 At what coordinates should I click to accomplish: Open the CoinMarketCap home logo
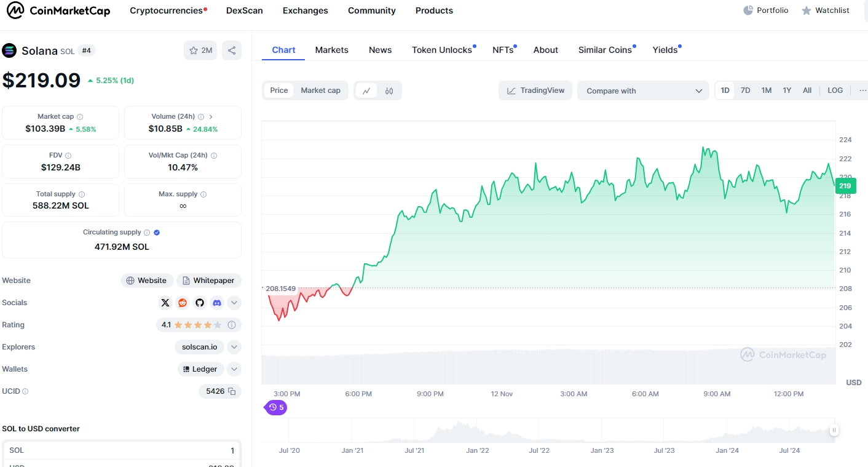click(58, 10)
